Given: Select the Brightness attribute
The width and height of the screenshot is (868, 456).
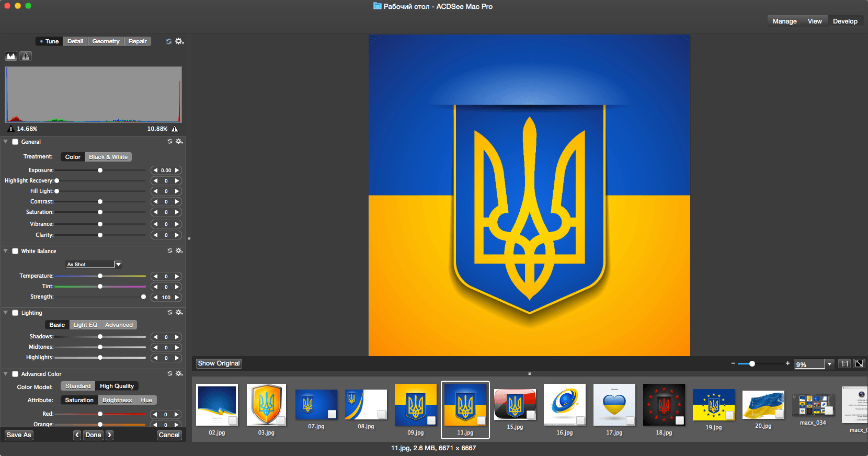Looking at the screenshot, I should [x=117, y=400].
